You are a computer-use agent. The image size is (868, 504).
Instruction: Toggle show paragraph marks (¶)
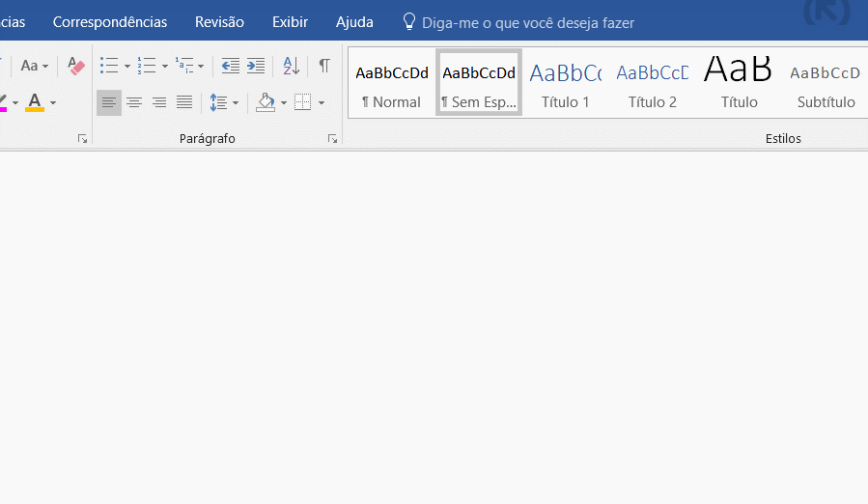point(324,66)
